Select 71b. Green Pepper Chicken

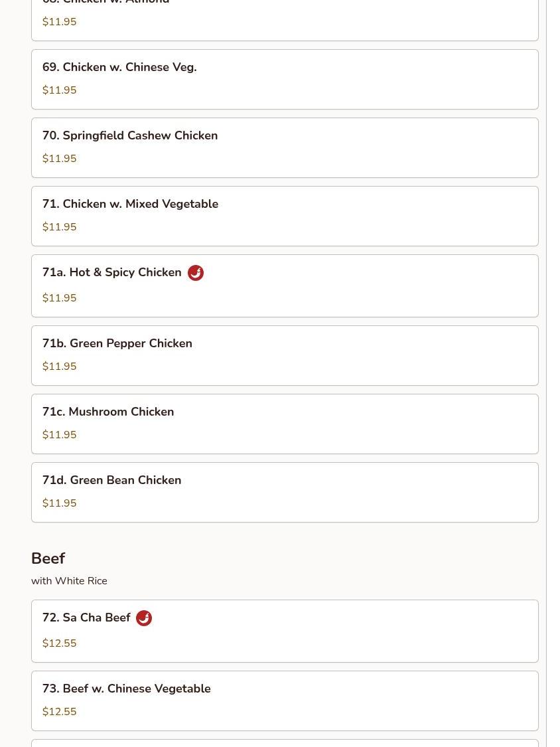pos(117,344)
